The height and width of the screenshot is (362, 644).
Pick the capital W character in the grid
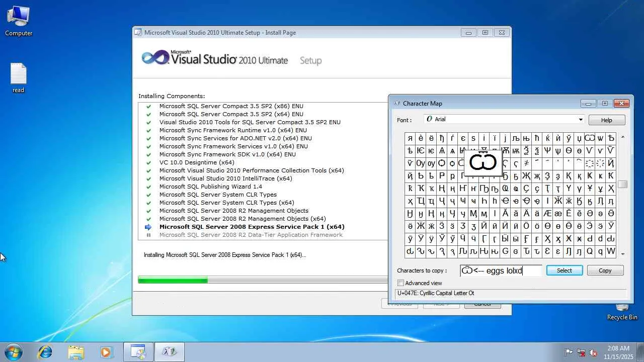pos(611,251)
